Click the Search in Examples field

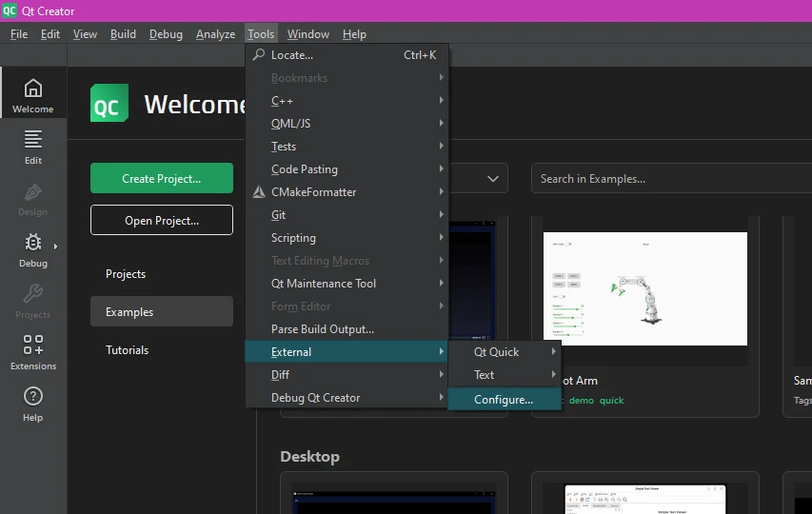click(x=671, y=179)
